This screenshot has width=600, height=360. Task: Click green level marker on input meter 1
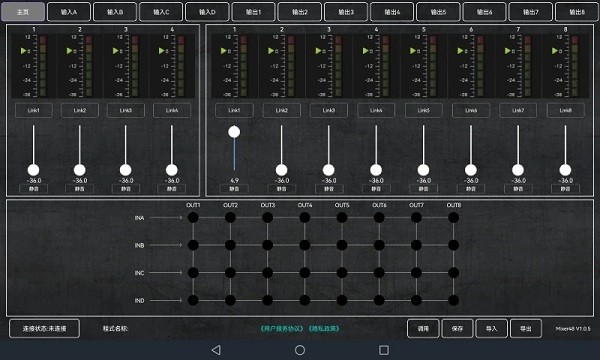(x=23, y=50)
